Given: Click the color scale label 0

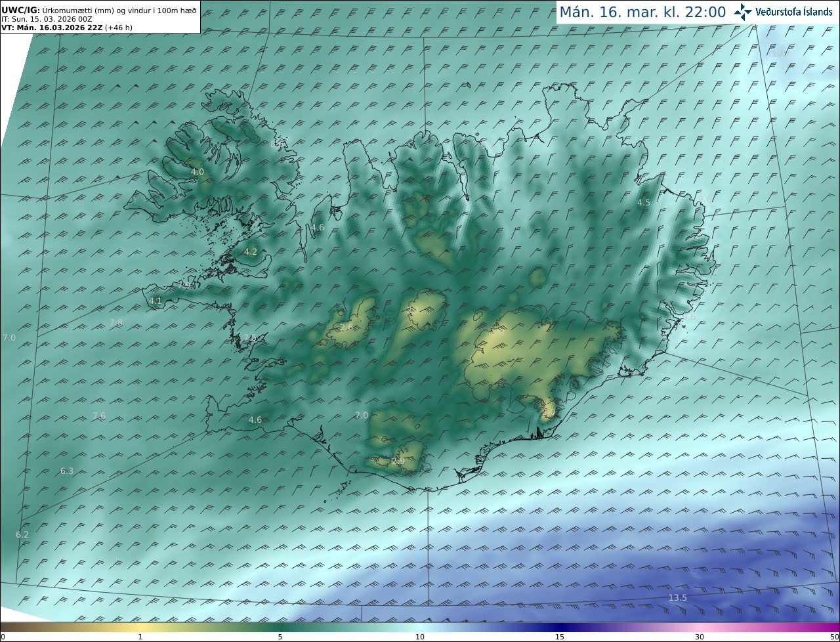Looking at the screenshot, I should pos(3,637).
